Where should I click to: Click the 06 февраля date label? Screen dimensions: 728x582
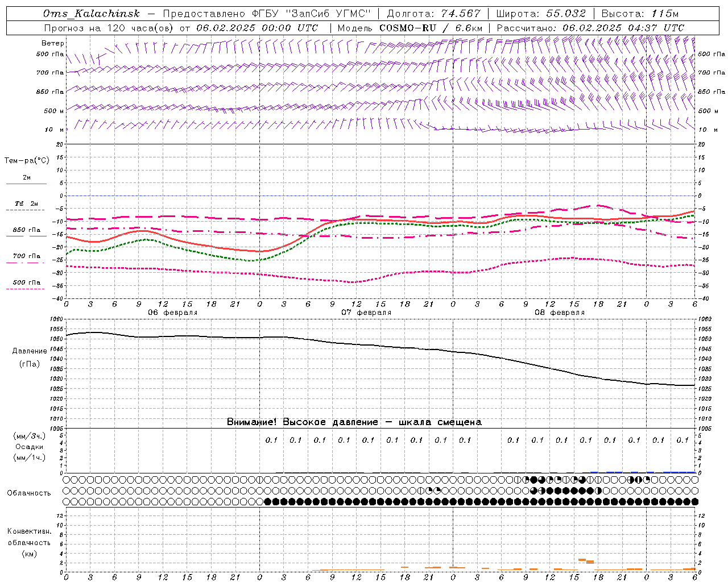point(173,313)
